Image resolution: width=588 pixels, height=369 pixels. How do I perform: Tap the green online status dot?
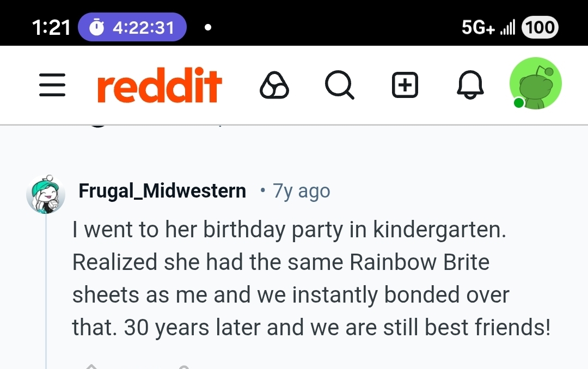518,103
